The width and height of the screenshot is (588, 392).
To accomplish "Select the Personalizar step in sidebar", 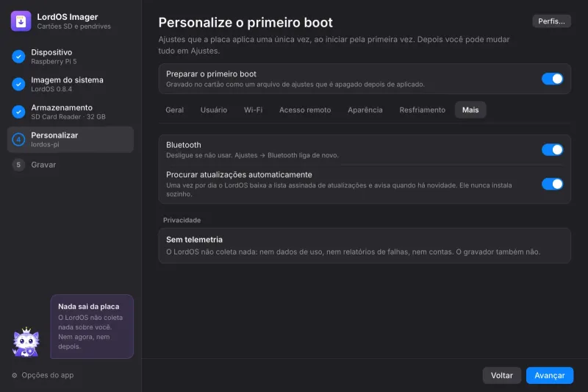I will (x=71, y=140).
